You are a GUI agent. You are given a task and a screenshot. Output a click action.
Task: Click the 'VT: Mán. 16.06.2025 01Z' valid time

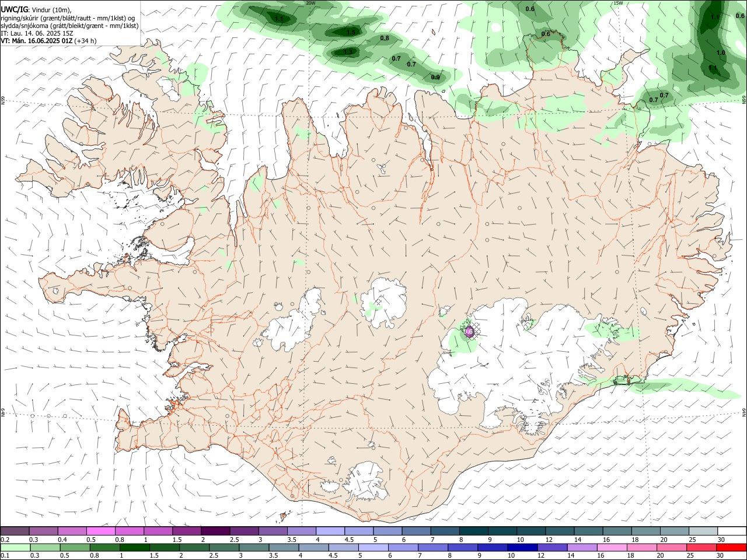pyautogui.click(x=37, y=41)
